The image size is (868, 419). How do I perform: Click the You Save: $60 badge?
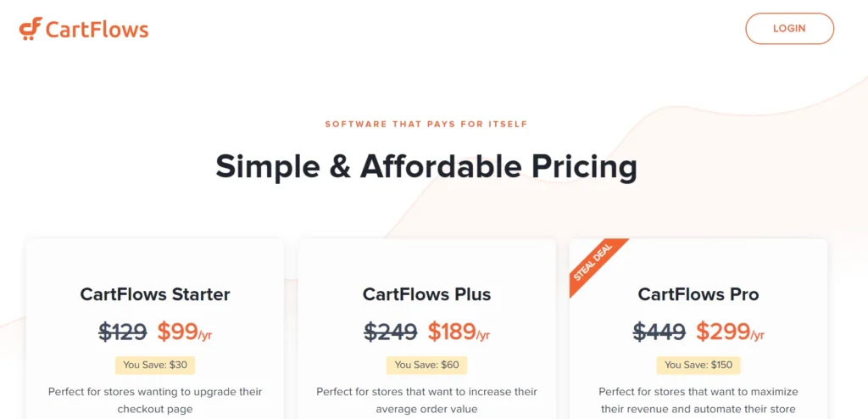[x=427, y=365]
